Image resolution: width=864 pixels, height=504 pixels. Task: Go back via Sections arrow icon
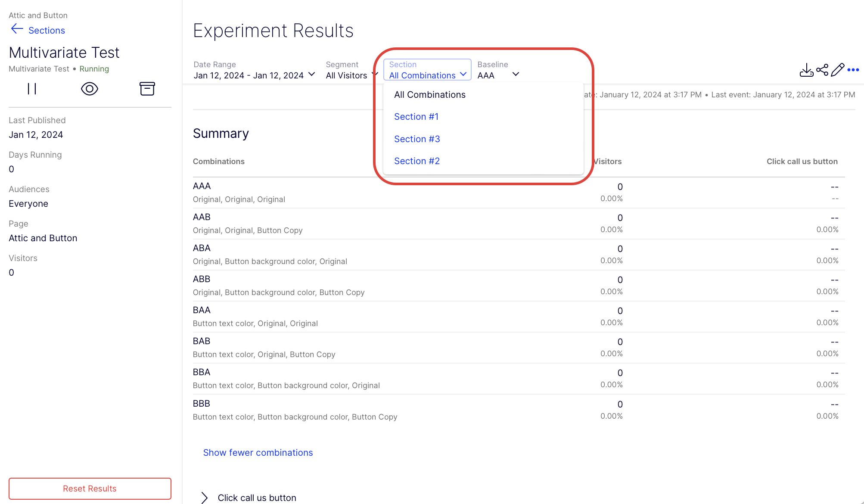pos(17,29)
